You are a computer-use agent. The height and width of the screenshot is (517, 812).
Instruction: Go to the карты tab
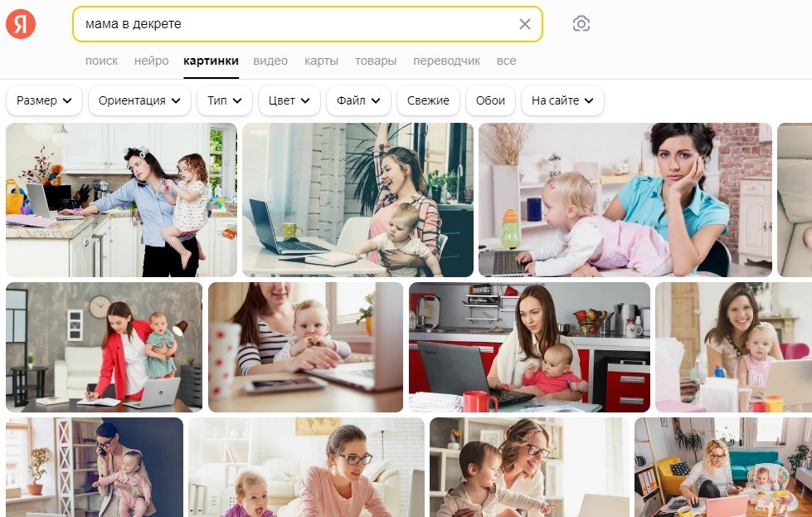point(321,61)
